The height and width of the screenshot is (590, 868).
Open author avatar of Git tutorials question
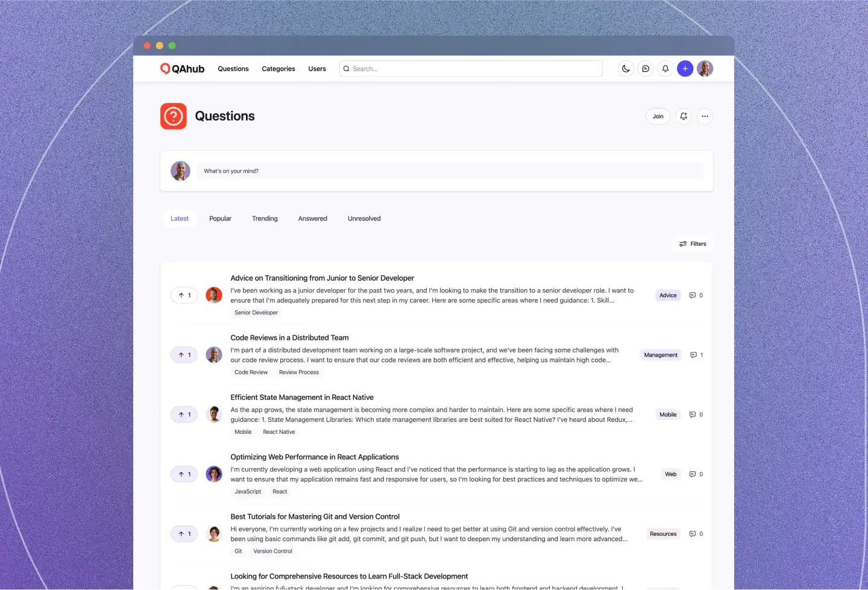[x=214, y=534]
